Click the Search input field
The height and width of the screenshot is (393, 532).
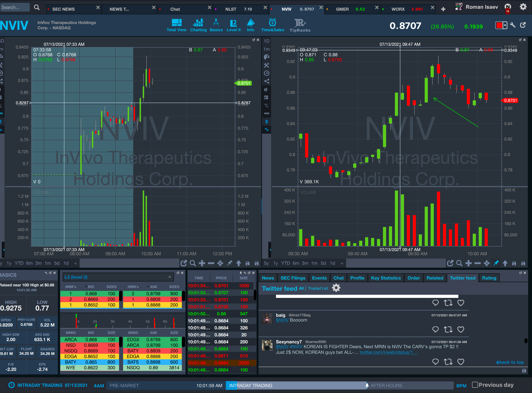[x=15, y=7]
